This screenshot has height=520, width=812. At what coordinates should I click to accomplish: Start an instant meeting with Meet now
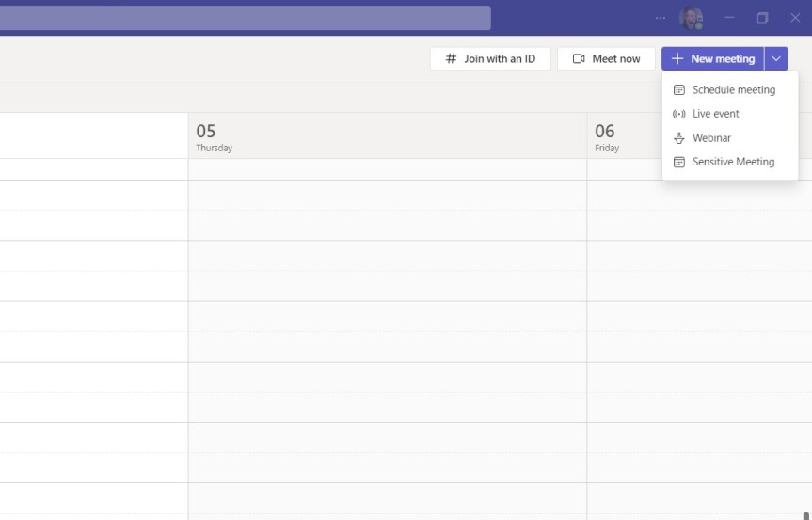[606, 58]
